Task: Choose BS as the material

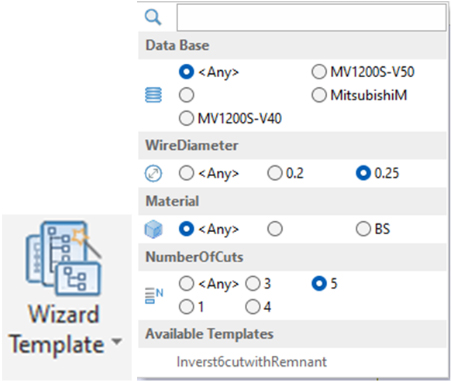Action: pos(373,229)
